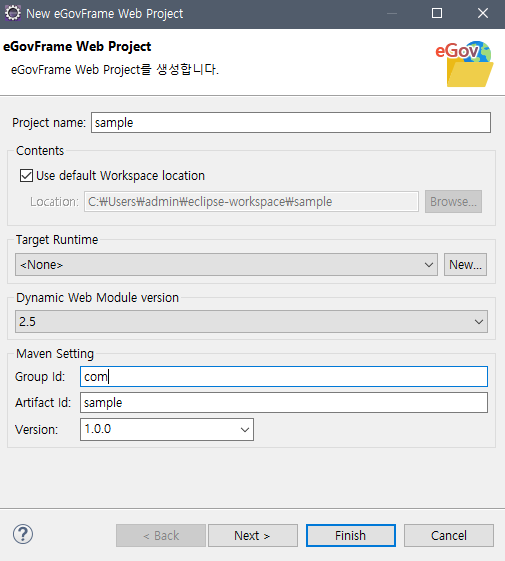Click the Finish button
Screen dimensions: 505x561
[x=351, y=536]
